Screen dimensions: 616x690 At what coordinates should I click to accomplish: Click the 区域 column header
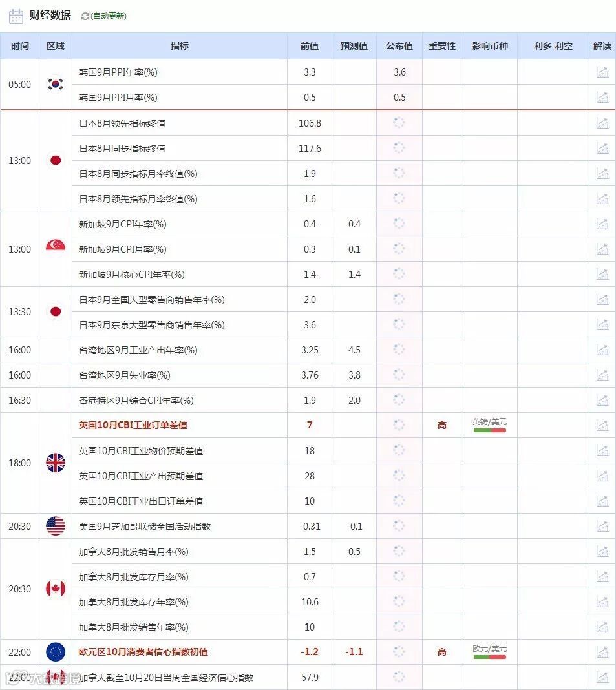click(x=56, y=46)
